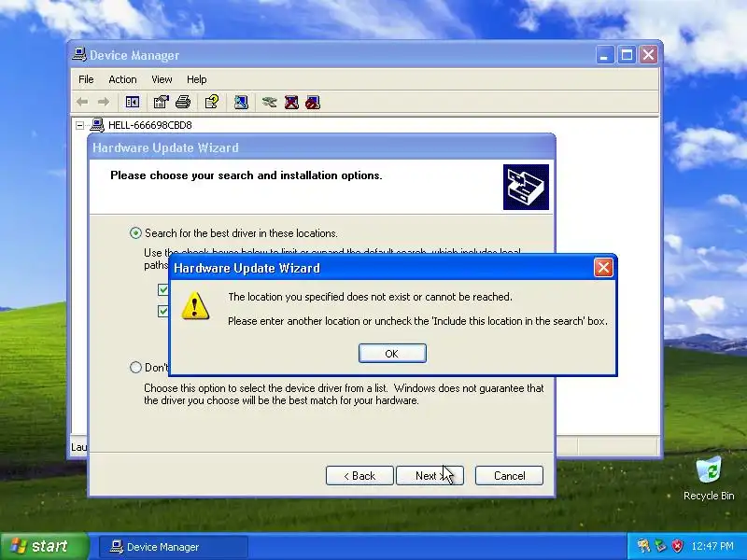Select 'Search for the best driver' radio button
This screenshot has height=560, width=747.
[x=135, y=232]
